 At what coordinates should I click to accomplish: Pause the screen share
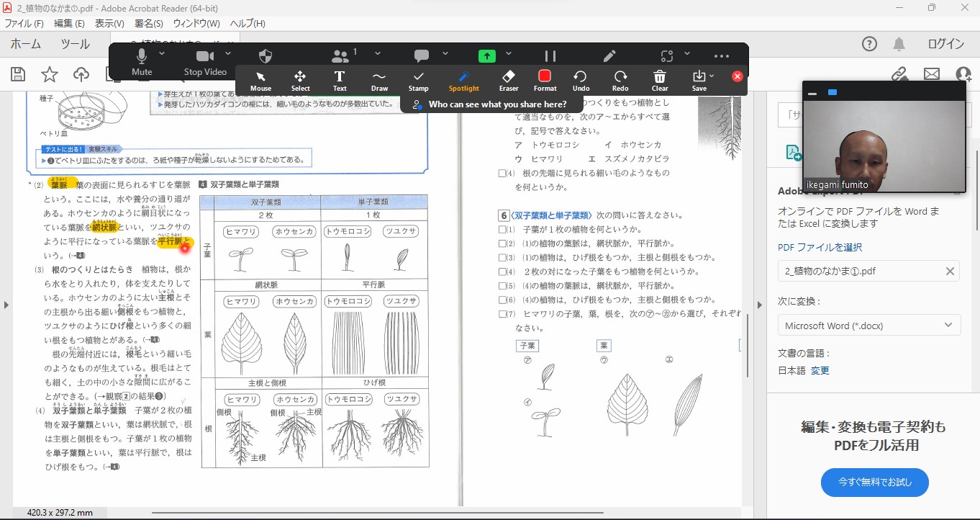[x=550, y=56]
